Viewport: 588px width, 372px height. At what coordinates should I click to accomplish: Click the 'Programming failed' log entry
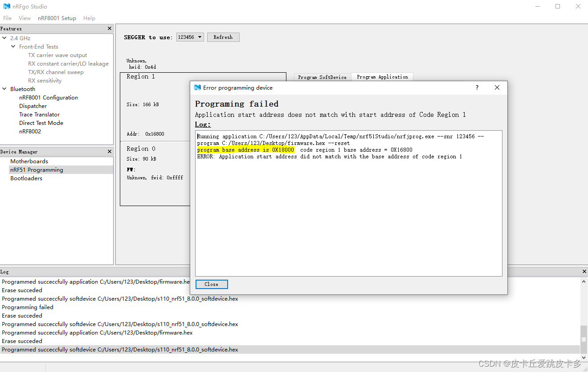click(x=28, y=307)
